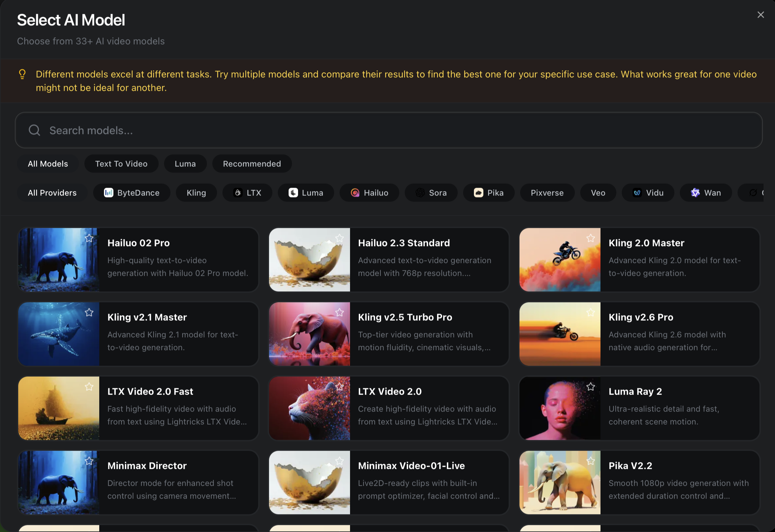Open Kling v2.5 Turbo Pro elephant thumbnail
The image size is (775, 532).
click(309, 334)
